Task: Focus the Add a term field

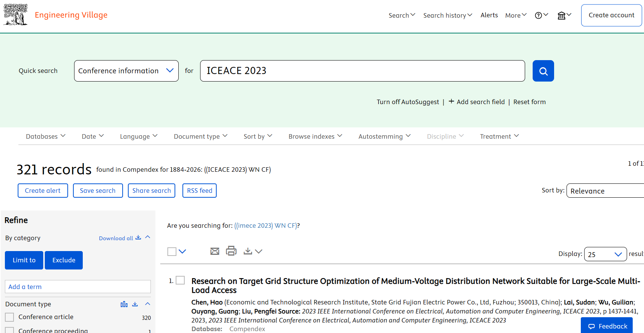Action: coord(78,287)
